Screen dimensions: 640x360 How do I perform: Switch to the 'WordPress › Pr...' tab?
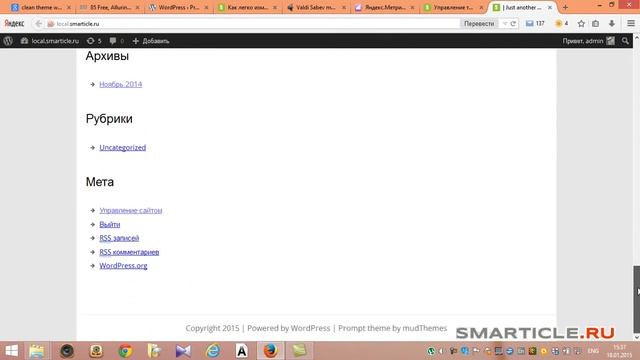179,7
